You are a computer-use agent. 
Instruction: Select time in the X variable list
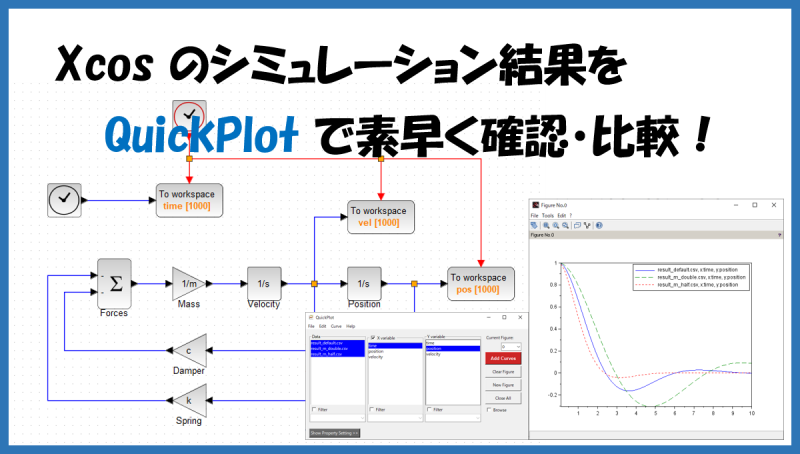[x=395, y=346]
